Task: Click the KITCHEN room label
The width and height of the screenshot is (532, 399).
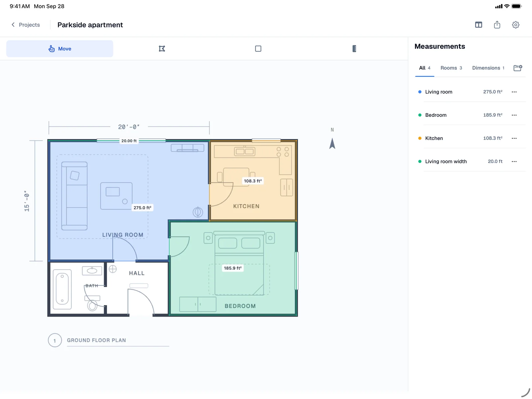Action: [246, 206]
